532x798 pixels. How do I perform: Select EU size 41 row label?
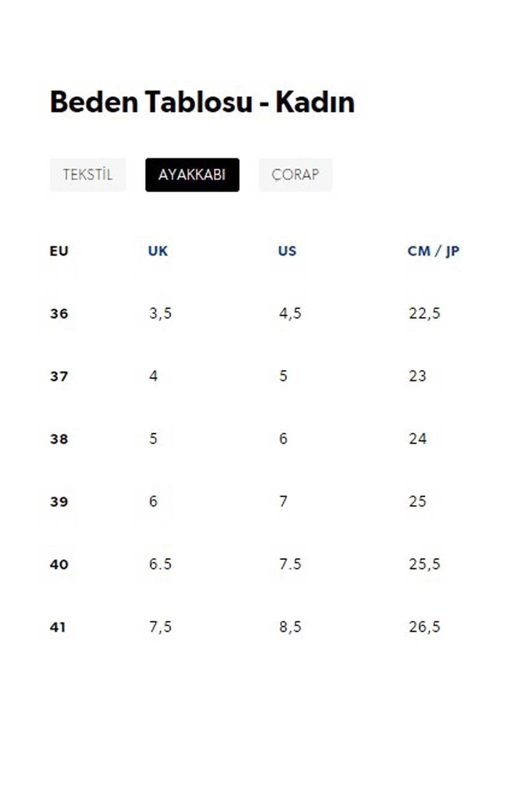58,627
